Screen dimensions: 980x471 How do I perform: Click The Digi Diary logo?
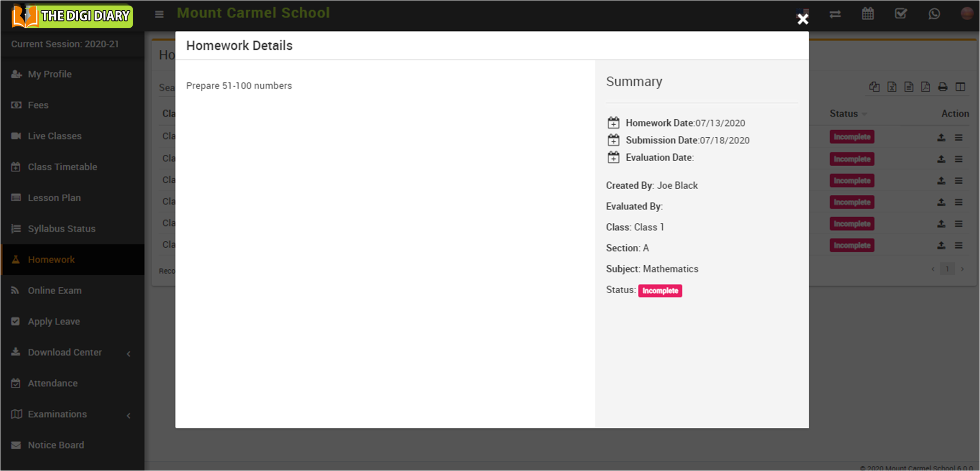pos(72,16)
